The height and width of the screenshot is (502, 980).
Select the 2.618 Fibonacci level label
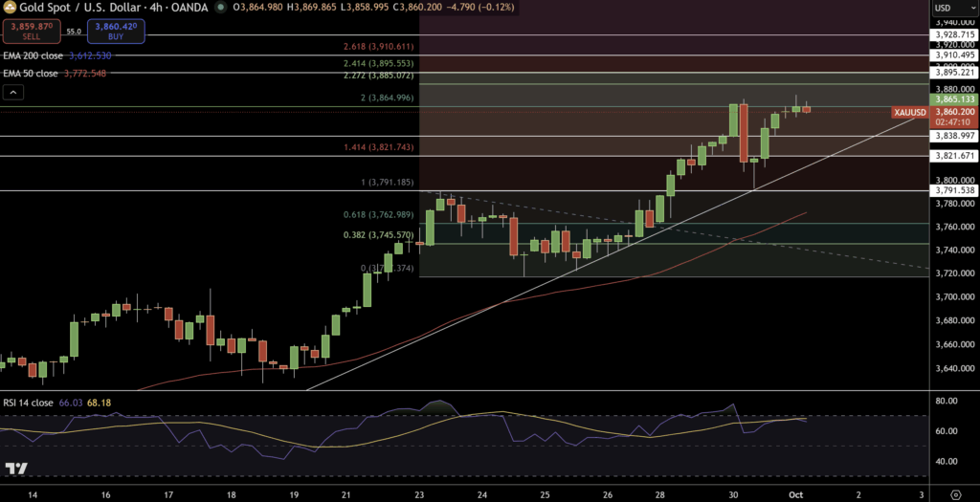pyautogui.click(x=376, y=46)
